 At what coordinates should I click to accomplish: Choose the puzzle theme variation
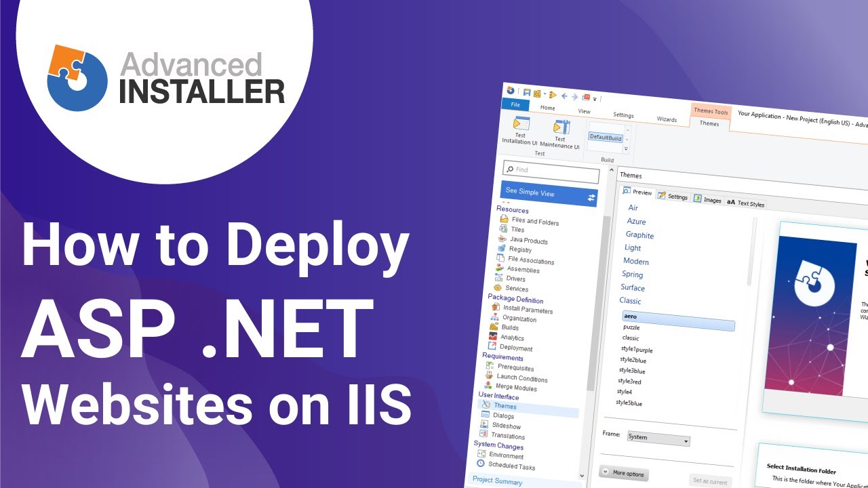click(631, 327)
